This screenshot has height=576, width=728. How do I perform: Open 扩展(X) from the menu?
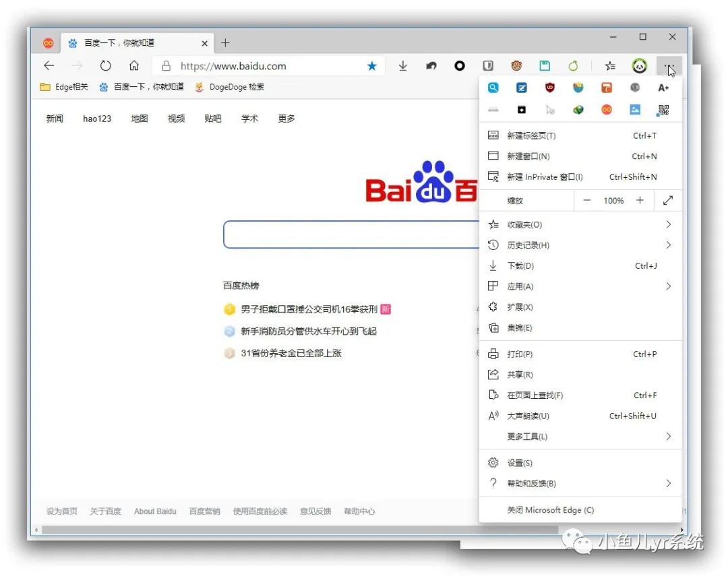click(x=580, y=307)
